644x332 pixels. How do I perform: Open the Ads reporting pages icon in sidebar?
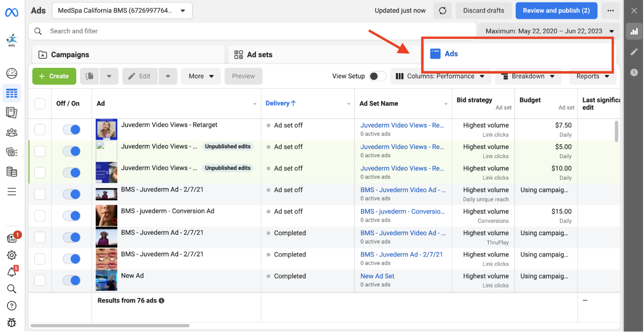12,112
